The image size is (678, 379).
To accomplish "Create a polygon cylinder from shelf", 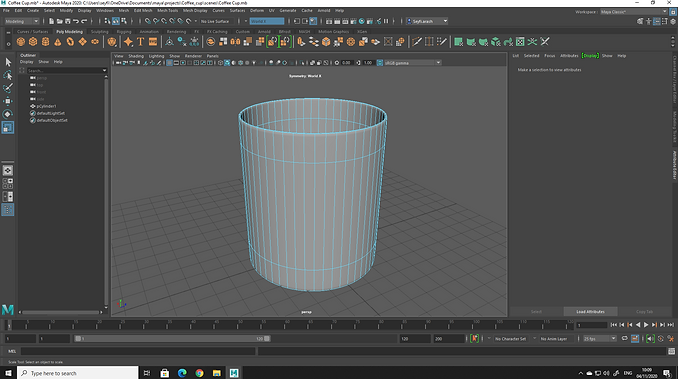I will click(45, 42).
